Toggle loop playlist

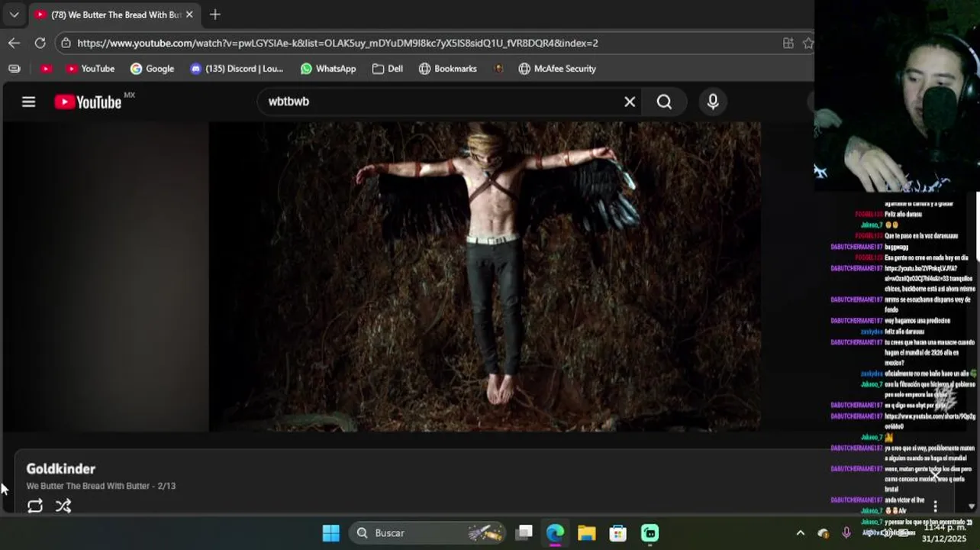pyautogui.click(x=35, y=506)
